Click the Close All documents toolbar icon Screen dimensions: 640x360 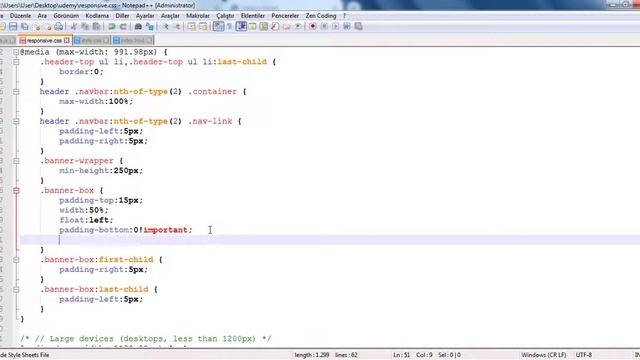click(x=48, y=27)
